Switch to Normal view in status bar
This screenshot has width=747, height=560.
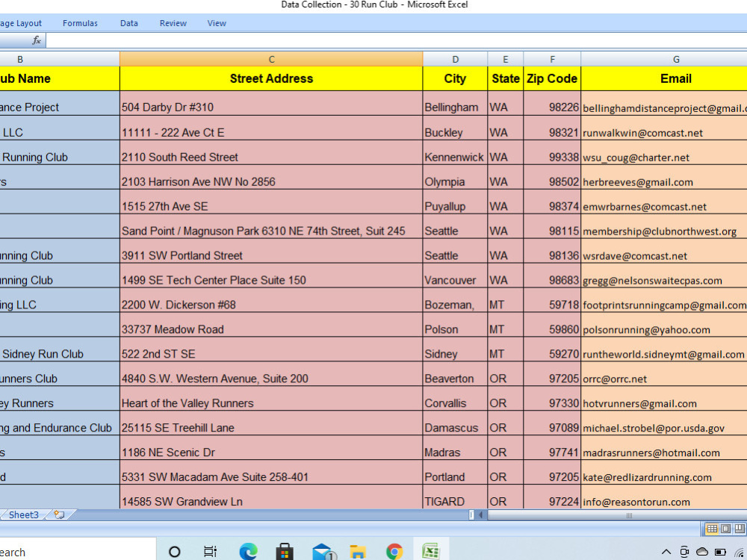click(x=712, y=529)
